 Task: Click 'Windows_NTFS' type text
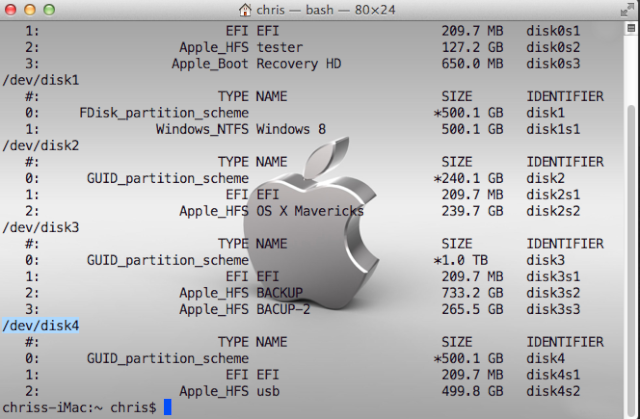click(202, 129)
